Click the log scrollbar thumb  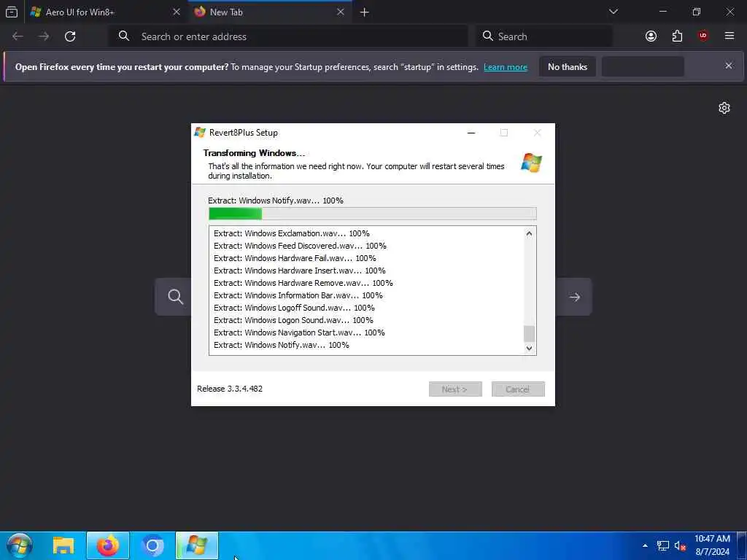click(529, 334)
